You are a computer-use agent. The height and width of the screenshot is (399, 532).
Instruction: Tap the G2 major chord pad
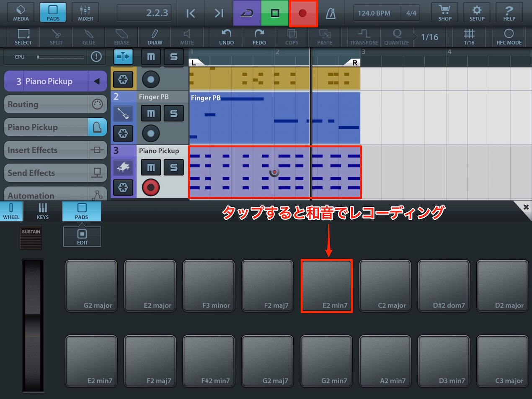click(x=91, y=286)
